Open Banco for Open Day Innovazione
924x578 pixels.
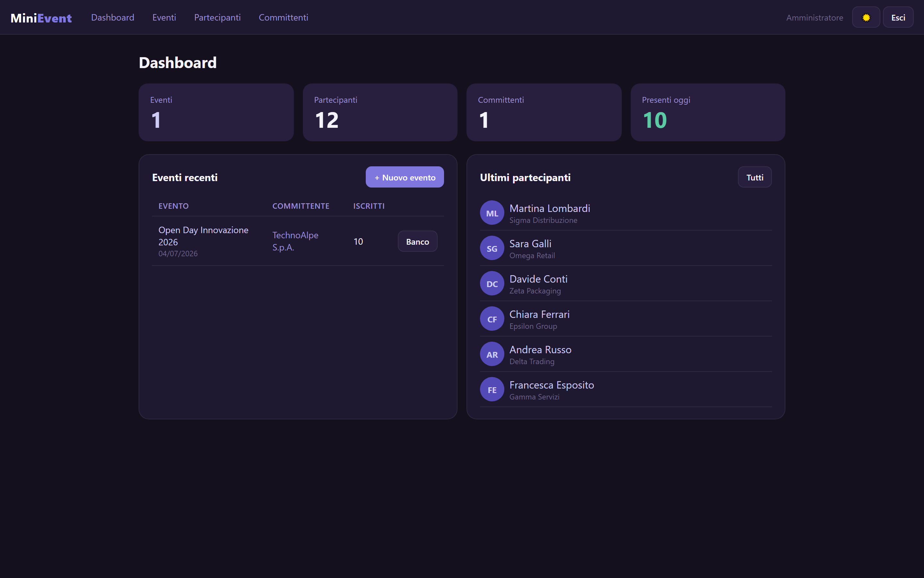[417, 241]
